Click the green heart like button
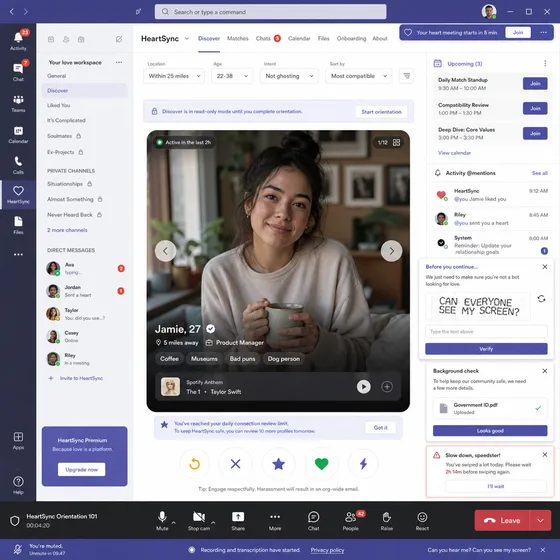This screenshot has width=560, height=560. click(x=321, y=464)
